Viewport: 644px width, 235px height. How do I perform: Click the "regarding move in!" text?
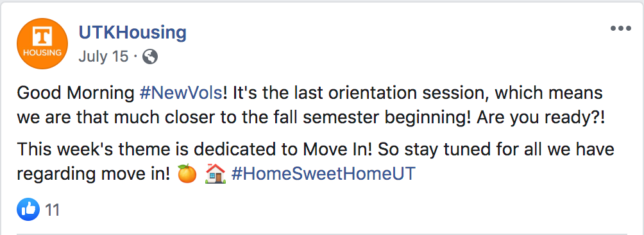[93, 175]
